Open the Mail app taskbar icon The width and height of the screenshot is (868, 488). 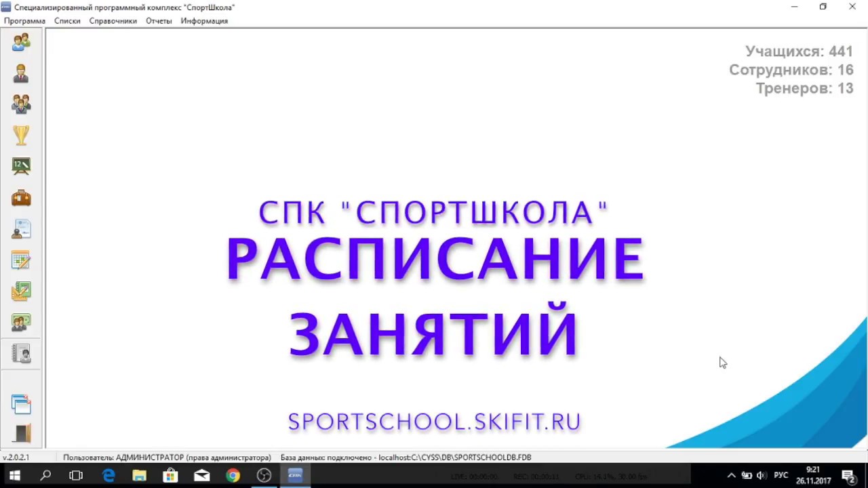point(201,476)
